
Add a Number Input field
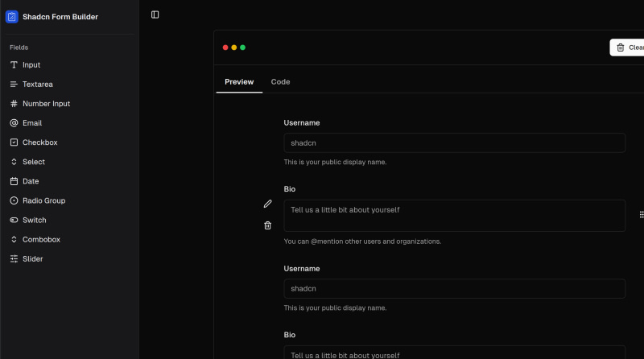46,104
